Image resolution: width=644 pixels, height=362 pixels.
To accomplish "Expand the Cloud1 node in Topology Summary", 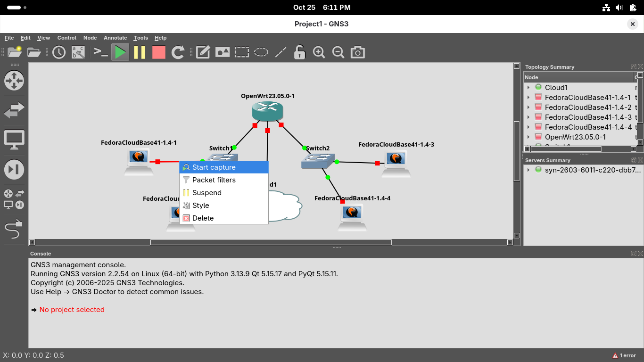I will [529, 87].
